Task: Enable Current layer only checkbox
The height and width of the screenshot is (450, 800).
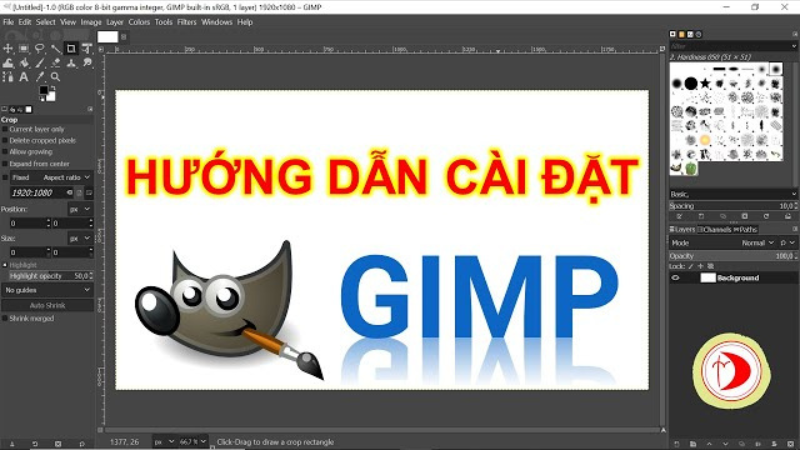Action: 5,129
